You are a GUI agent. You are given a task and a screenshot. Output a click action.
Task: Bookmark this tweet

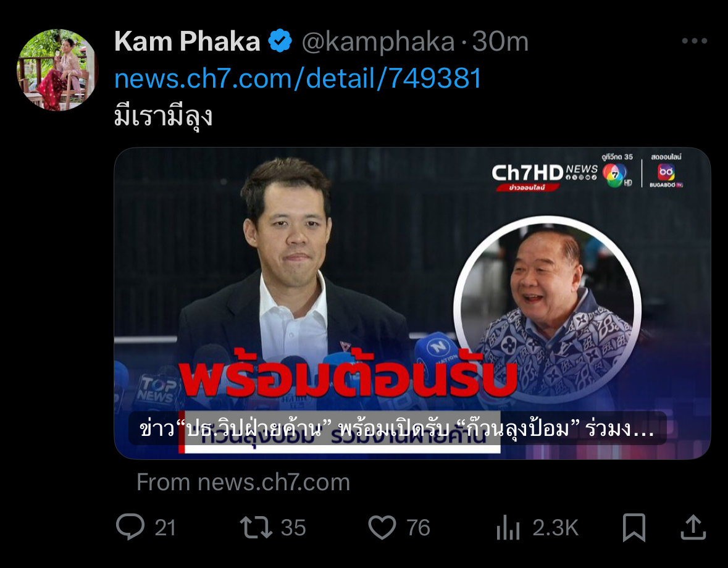pyautogui.click(x=634, y=528)
